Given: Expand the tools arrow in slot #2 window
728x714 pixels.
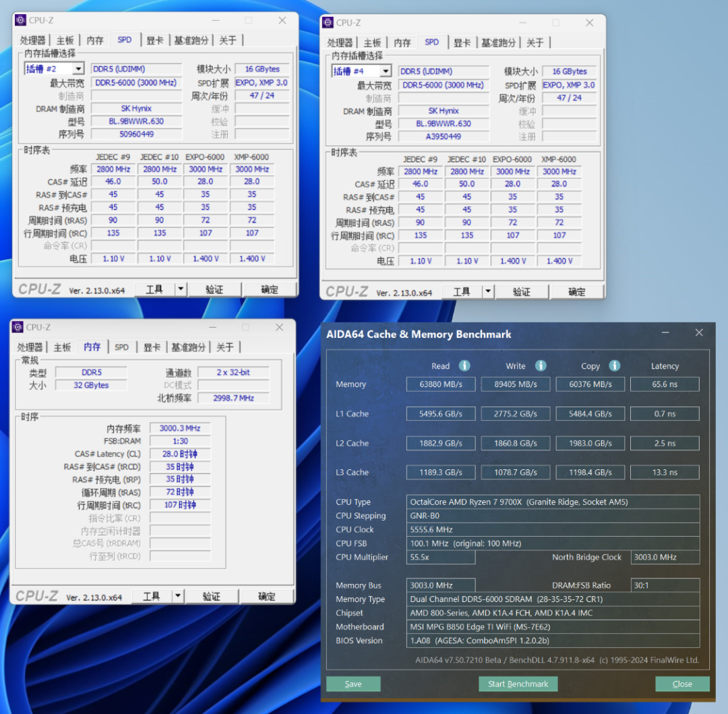Looking at the screenshot, I should pos(181,289).
